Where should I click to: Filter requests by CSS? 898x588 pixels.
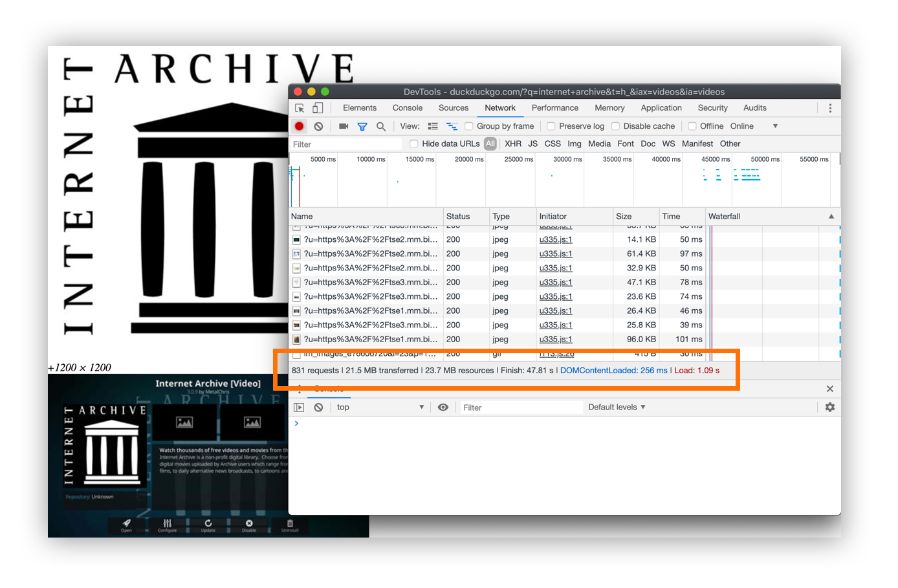pyautogui.click(x=553, y=144)
